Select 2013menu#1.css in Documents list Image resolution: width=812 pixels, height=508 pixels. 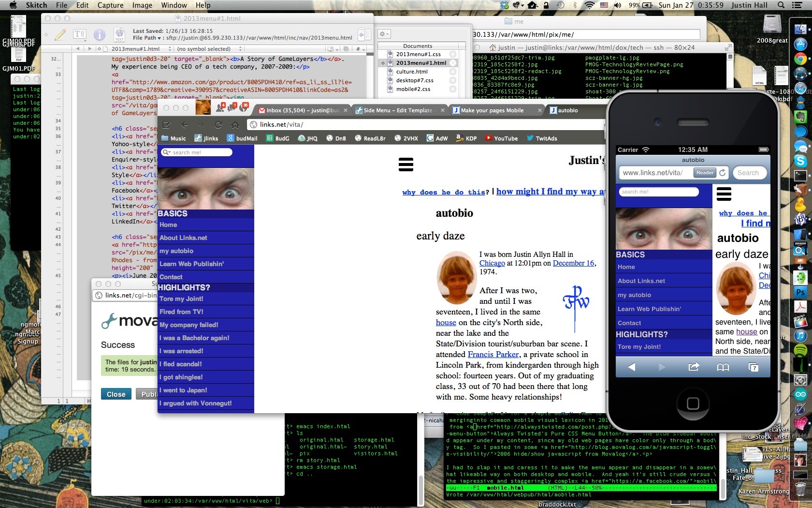(x=418, y=54)
